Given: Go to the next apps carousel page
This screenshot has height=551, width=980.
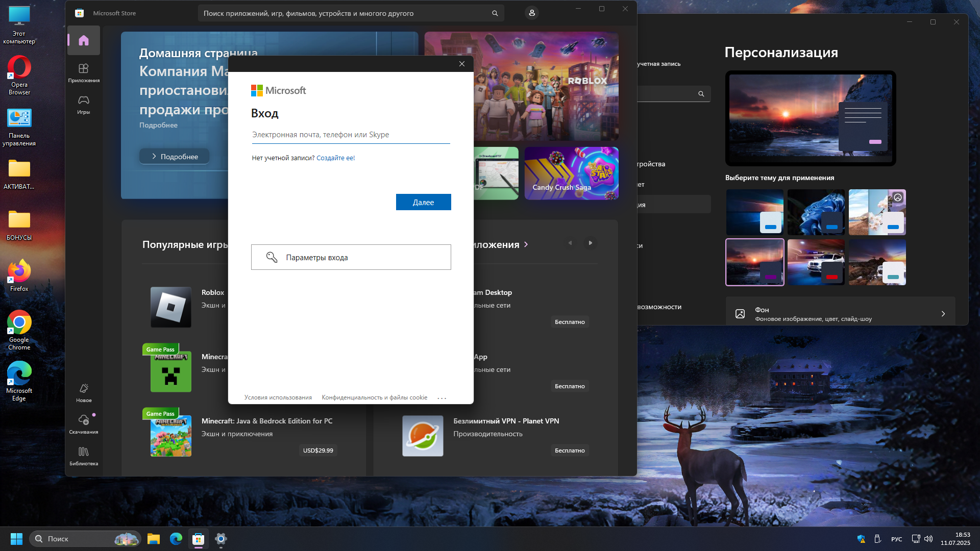Looking at the screenshot, I should click(x=591, y=243).
